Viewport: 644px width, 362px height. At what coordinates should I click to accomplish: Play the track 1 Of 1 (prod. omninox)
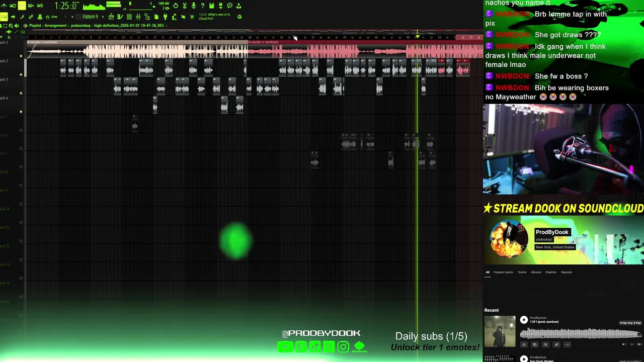click(x=524, y=320)
